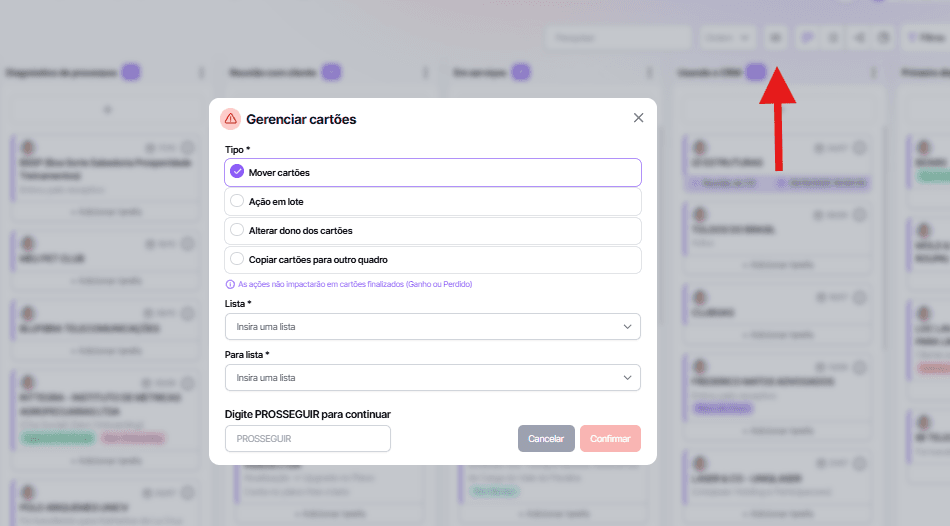
Task: Click the board search field in the toolbar
Action: click(x=618, y=38)
